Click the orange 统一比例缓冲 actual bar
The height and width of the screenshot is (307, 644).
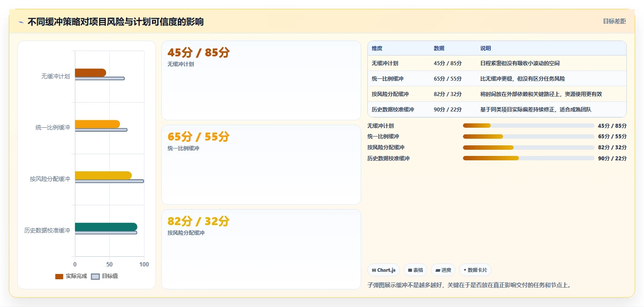coord(97,124)
